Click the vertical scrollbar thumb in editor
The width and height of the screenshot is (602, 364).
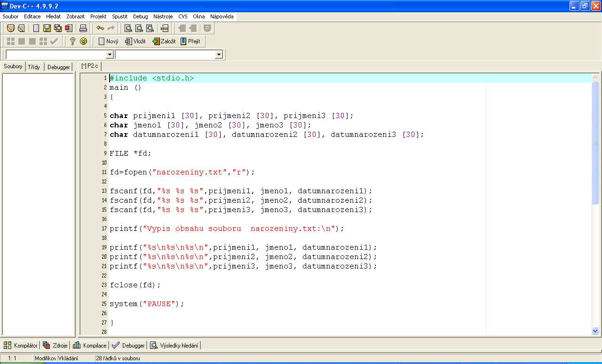pyautogui.click(x=595, y=142)
